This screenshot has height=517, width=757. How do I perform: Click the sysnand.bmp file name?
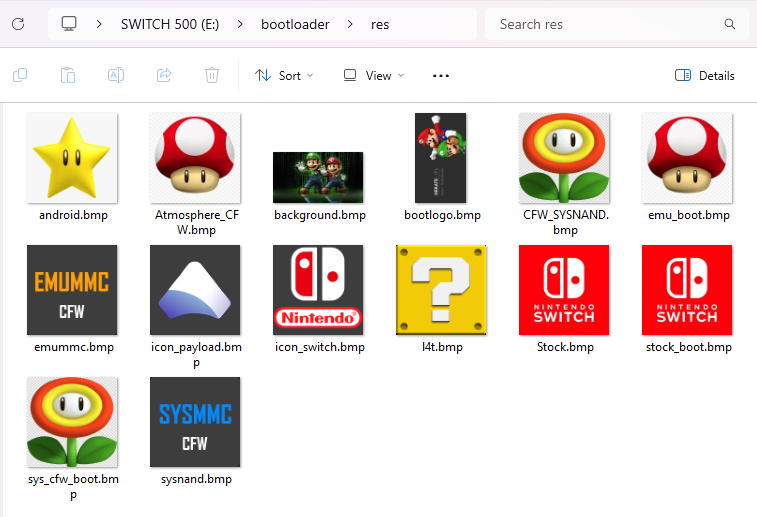click(x=196, y=479)
